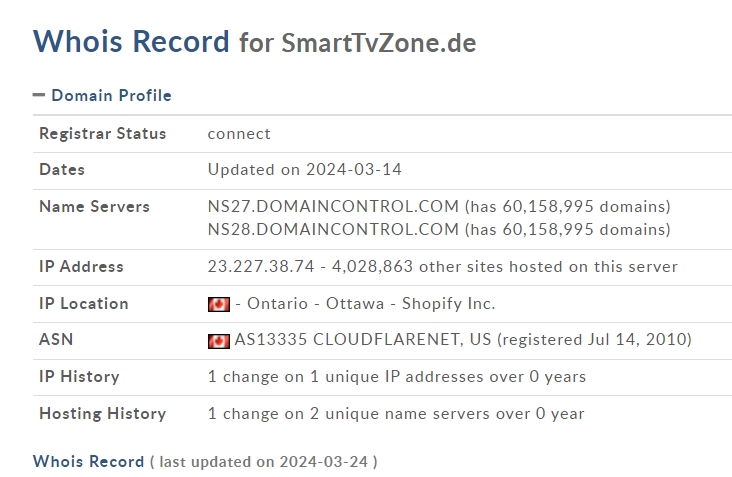Click 'last updated on 2024-03-24' text
This screenshot has width=732, height=477.
(264, 462)
